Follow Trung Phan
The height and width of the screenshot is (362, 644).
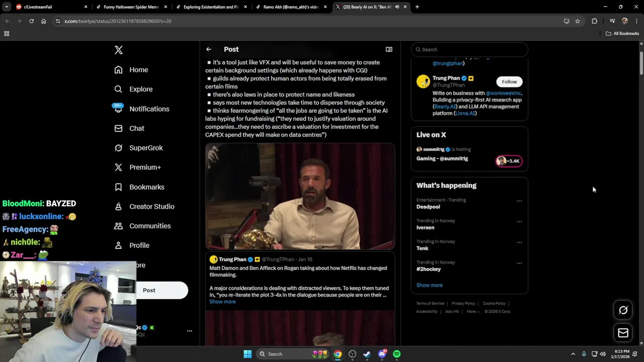pos(509,81)
